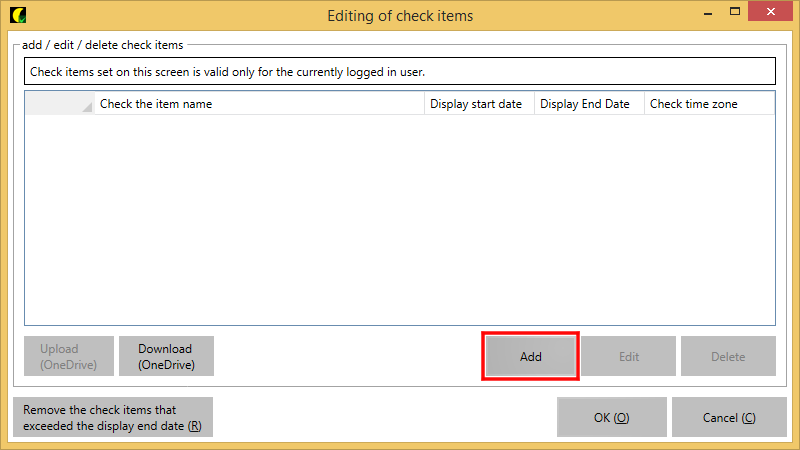Open help with the question mark button

pyautogui.click(x=680, y=14)
